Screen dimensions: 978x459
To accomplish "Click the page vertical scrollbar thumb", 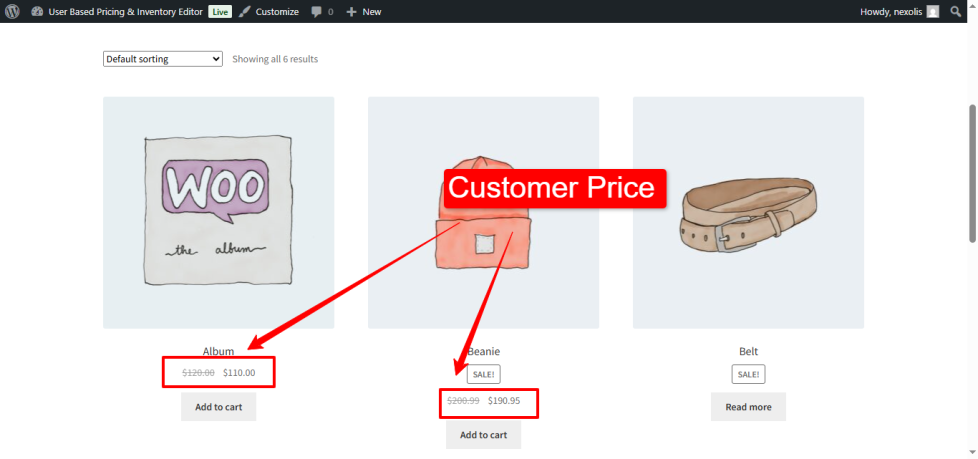I will coord(972,173).
